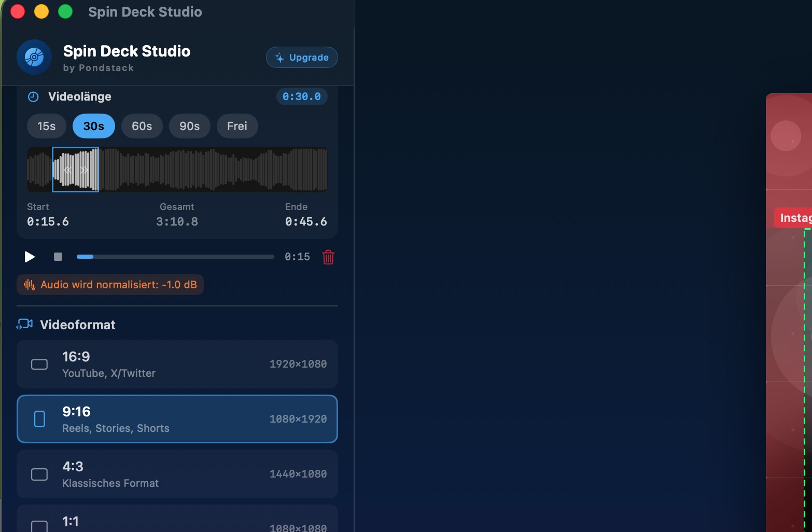Select the 30s length preset
Screen dimensions: 812x532
click(94, 126)
